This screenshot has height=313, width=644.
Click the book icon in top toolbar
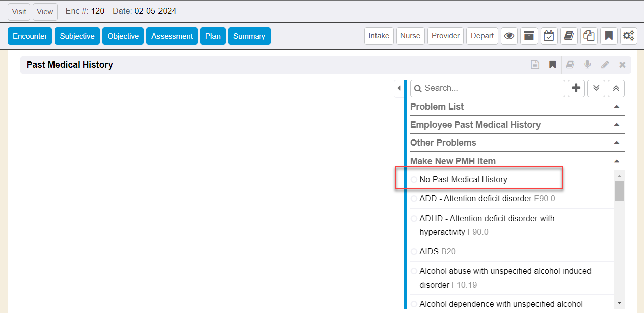[x=569, y=36]
